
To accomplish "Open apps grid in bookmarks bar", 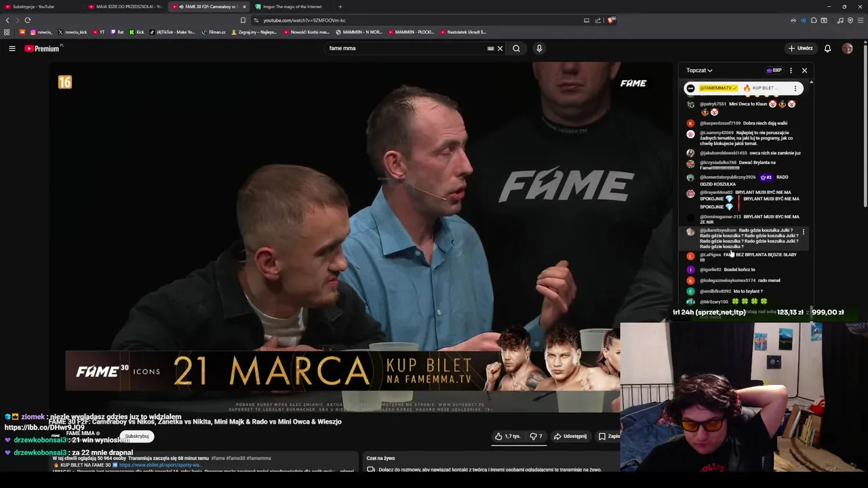I will coord(7,32).
